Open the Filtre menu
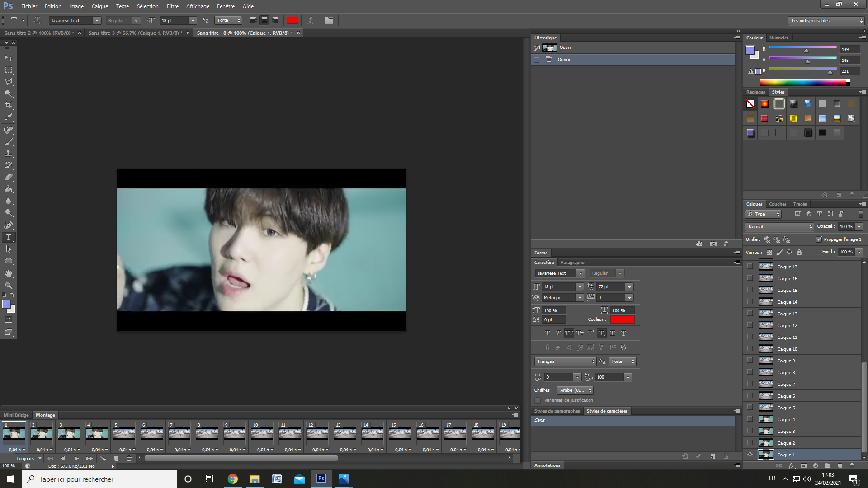 tap(172, 6)
